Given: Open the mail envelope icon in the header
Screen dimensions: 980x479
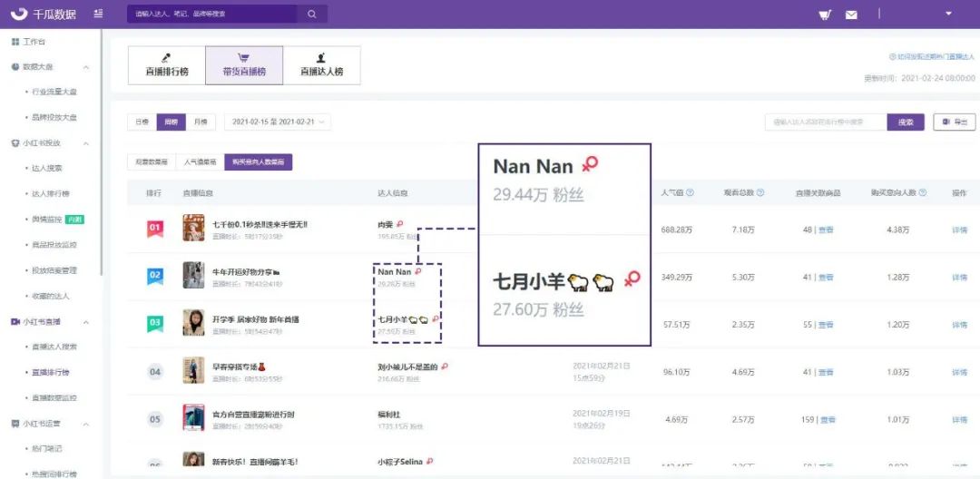Looking at the screenshot, I should pyautogui.click(x=851, y=15).
